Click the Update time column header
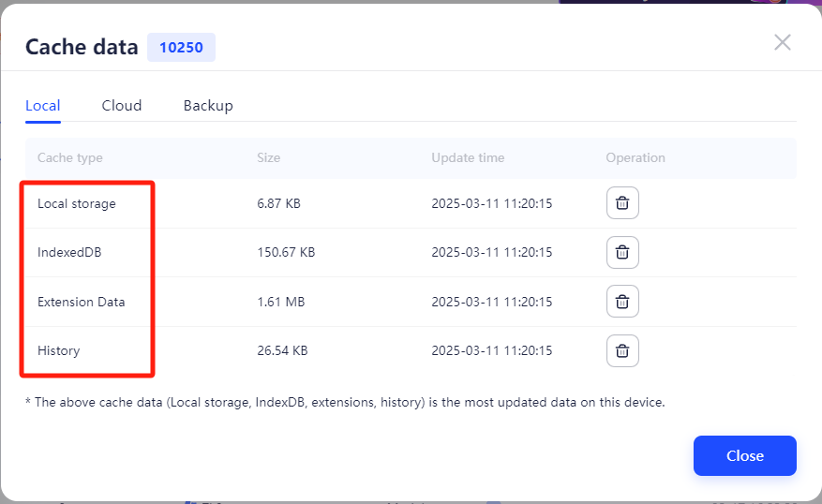The height and width of the screenshot is (504, 822). pyautogui.click(x=468, y=157)
